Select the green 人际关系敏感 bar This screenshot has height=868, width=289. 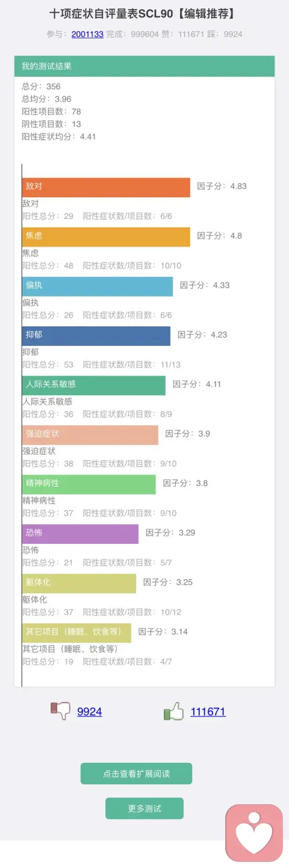point(94,385)
